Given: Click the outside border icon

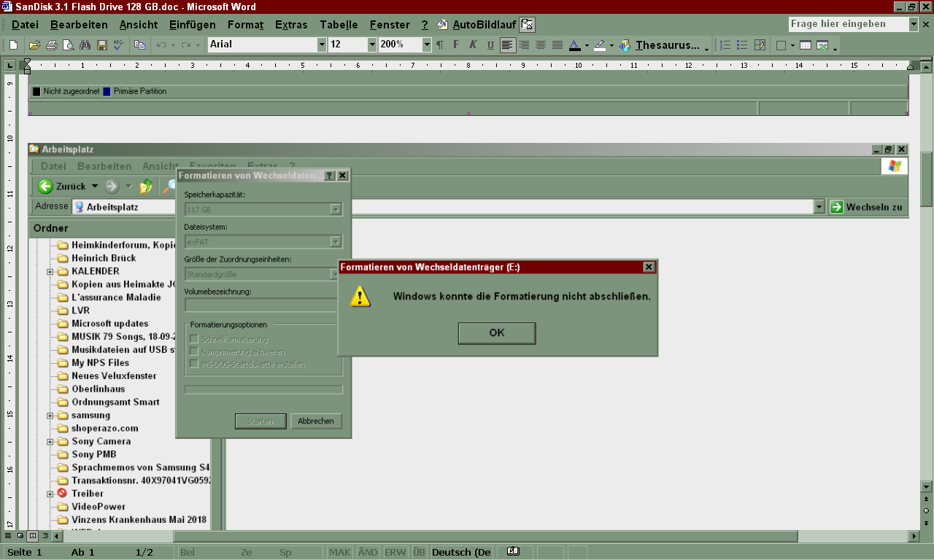Looking at the screenshot, I should click(781, 45).
